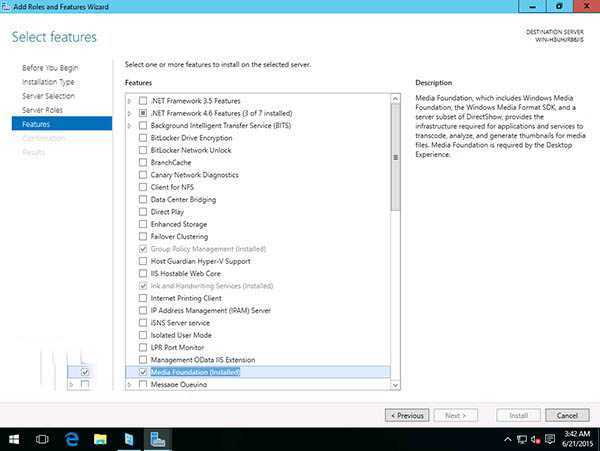Open Task View from the taskbar
The height and width of the screenshot is (451, 600).
[42, 439]
